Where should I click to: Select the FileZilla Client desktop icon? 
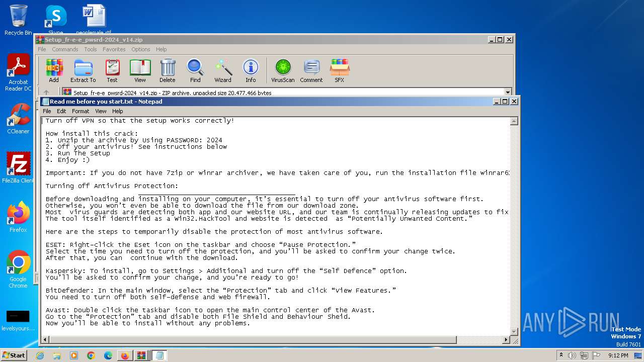click(18, 167)
